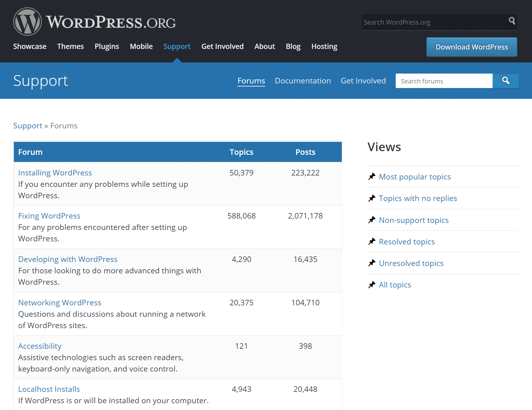Select the Forums tab
This screenshot has width=532, height=410.
pyautogui.click(x=251, y=81)
